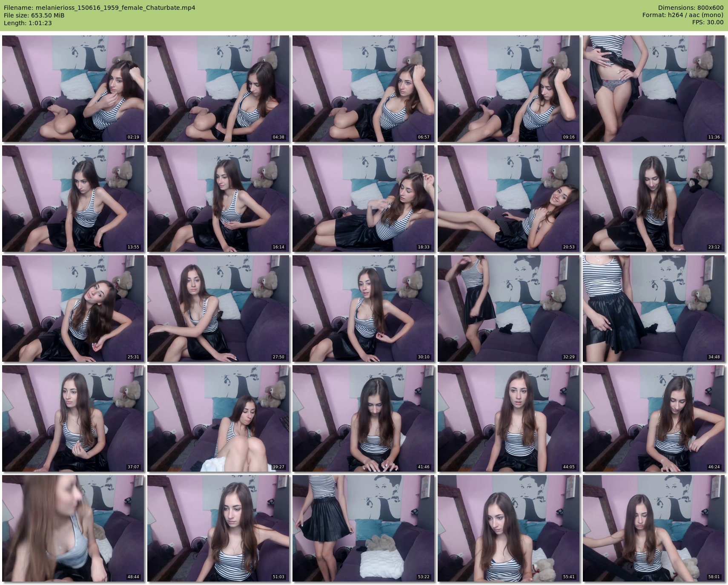Viewport: 728px width, 585px height.
Task: Click the 'Format: h264 / aac (mono)' text
Action: click(x=683, y=15)
